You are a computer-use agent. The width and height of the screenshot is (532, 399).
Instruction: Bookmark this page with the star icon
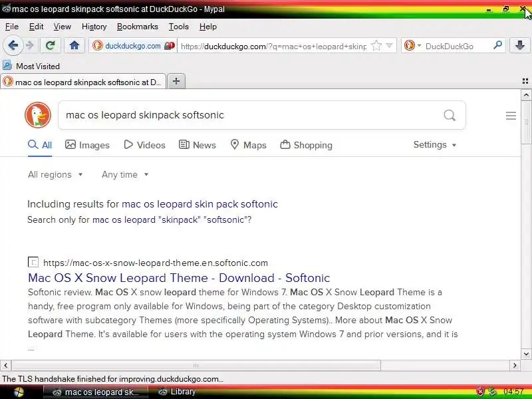376,45
